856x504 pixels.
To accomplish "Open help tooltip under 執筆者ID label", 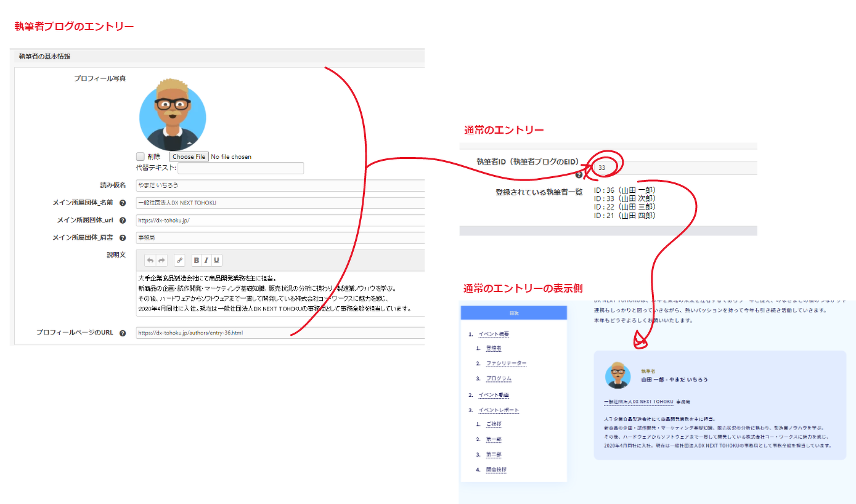I will click(x=579, y=174).
